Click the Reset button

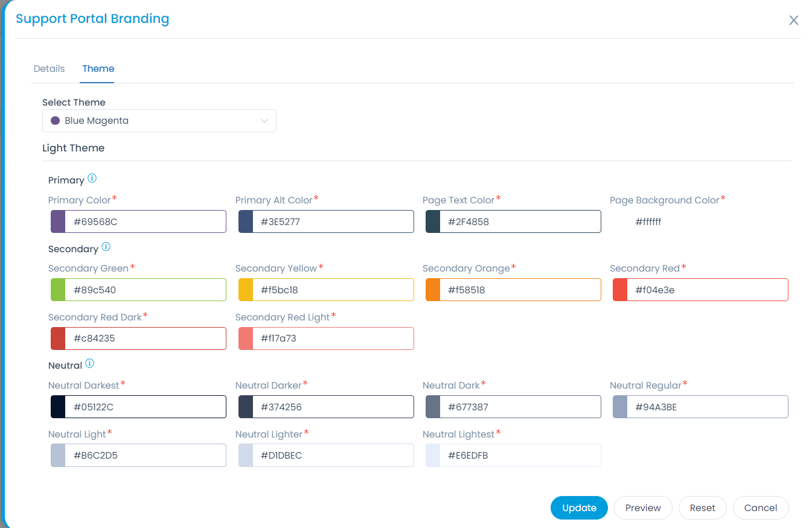[x=702, y=508]
